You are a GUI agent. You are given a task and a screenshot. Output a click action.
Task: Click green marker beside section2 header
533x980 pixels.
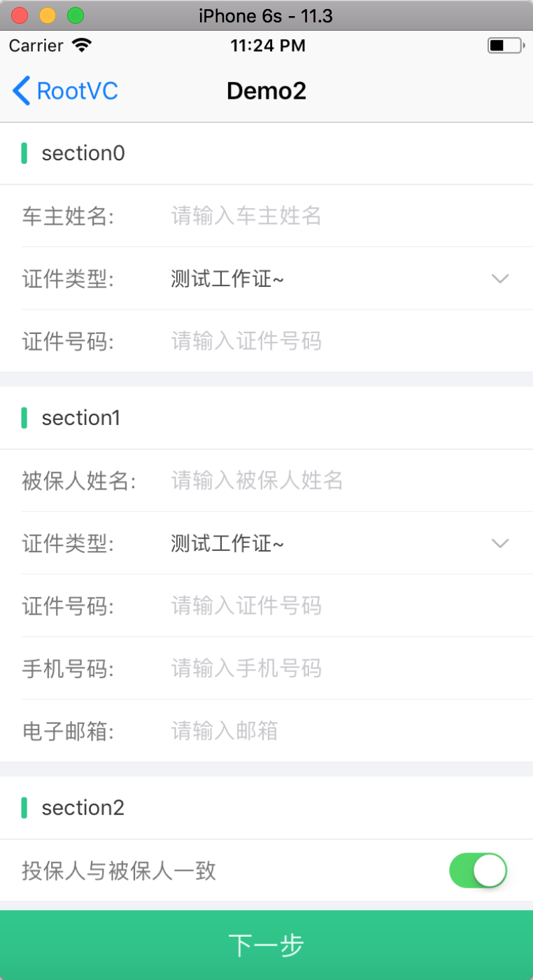pyautogui.click(x=24, y=808)
